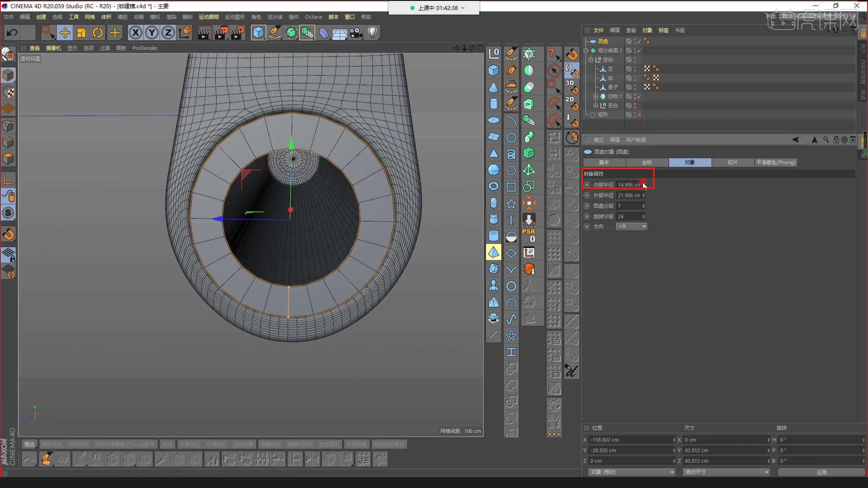Click the Cube primitive icon in top toolbar
This screenshot has width=868, height=488.
pos(258,33)
